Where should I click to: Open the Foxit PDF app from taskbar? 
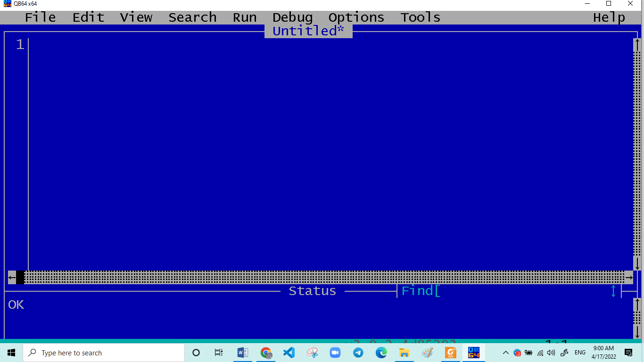[450, 352]
